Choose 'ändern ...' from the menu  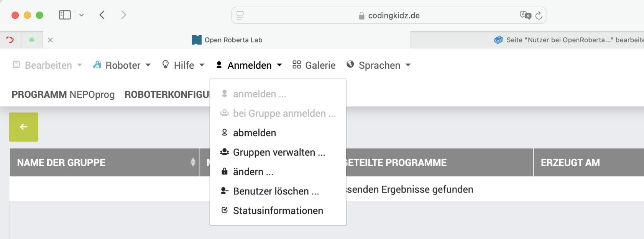coord(278,172)
